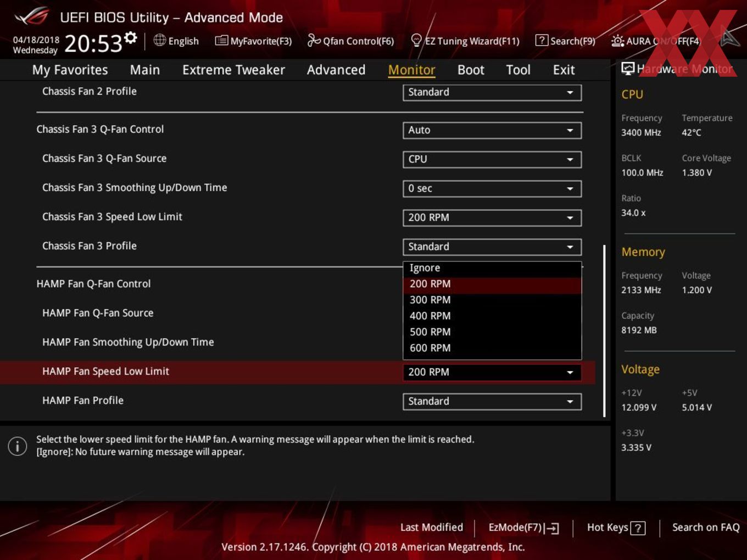Viewport: 747px width, 560px height.
Task: Click Hot Keys question mark box
Action: point(638,528)
